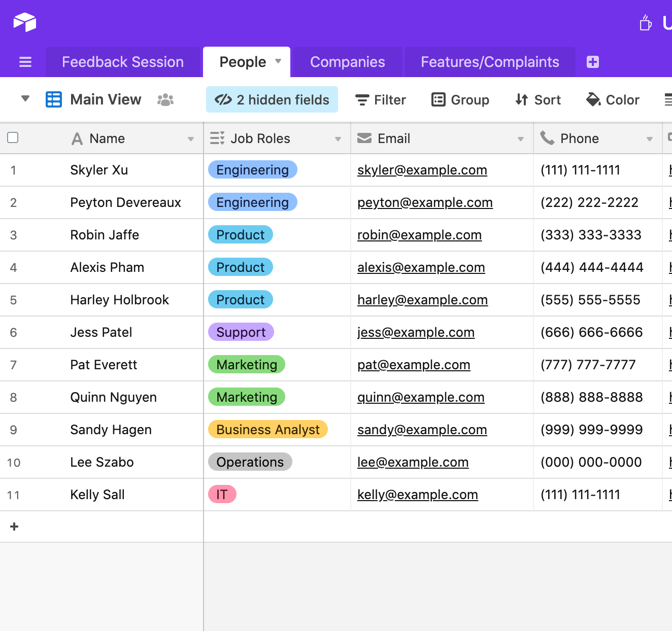The height and width of the screenshot is (631, 672).
Task: Open the lee@example.com link
Action: [413, 462]
